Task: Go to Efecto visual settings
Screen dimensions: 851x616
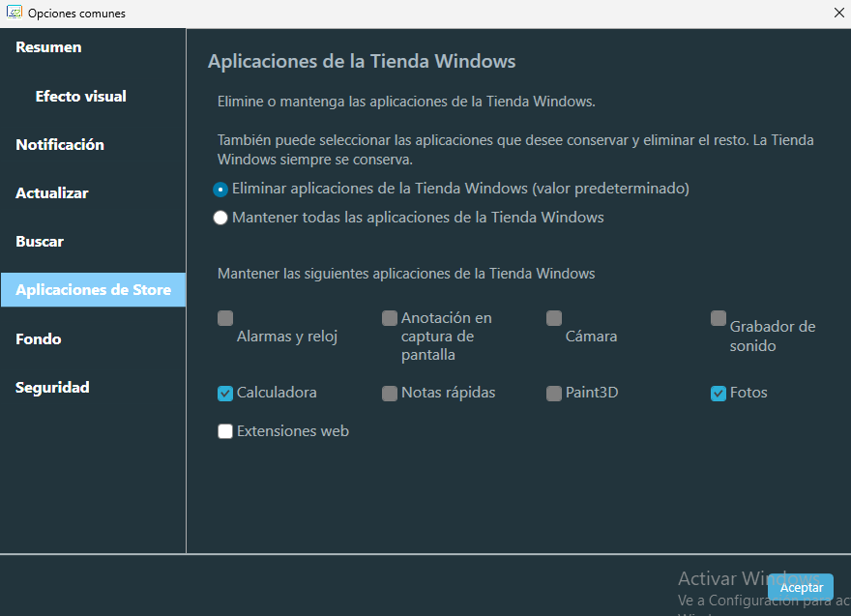Action: pos(80,97)
